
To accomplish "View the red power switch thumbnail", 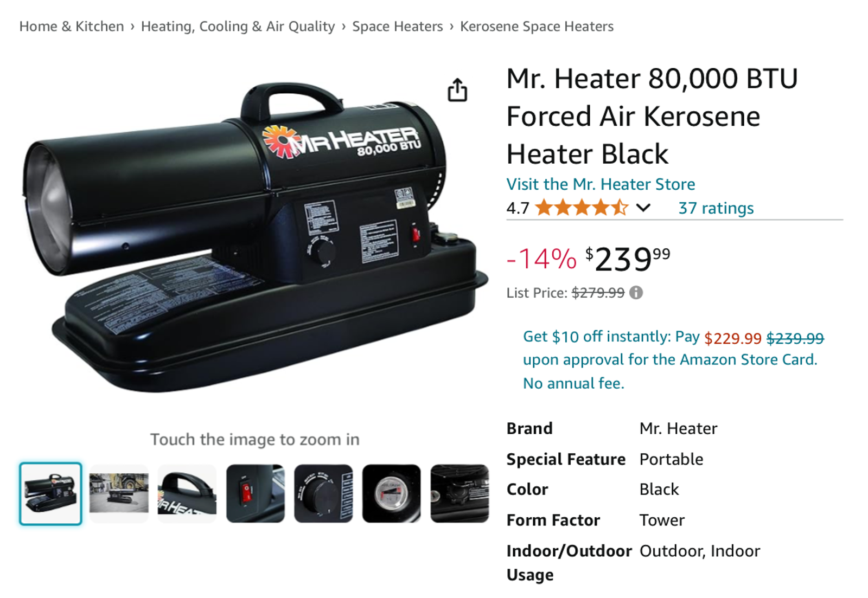I will tap(256, 493).
